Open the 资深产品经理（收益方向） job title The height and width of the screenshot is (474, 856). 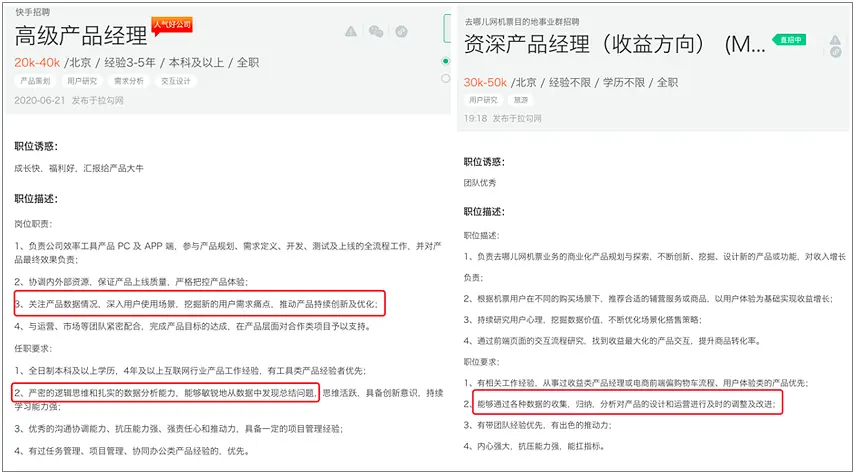(615, 45)
